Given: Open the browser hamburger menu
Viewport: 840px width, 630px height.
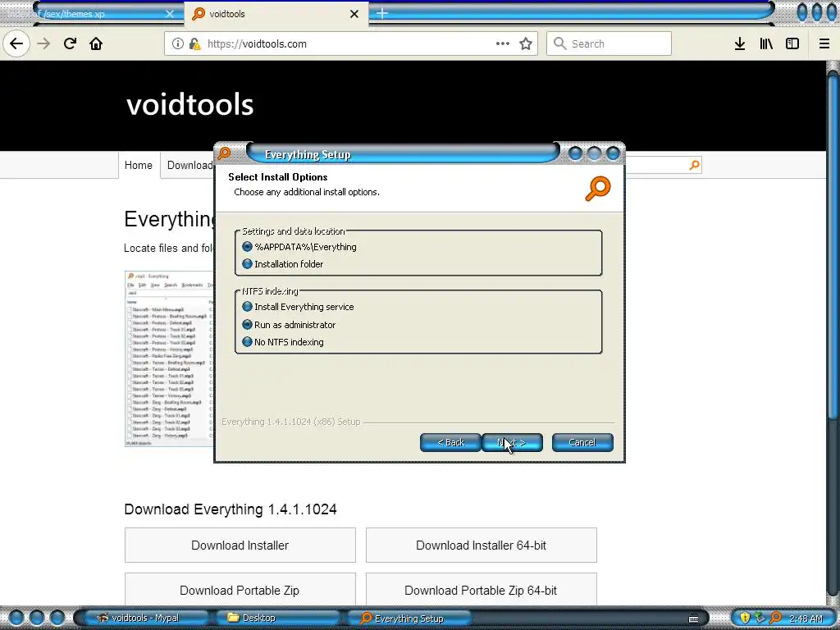Looking at the screenshot, I should pyautogui.click(x=824, y=43).
